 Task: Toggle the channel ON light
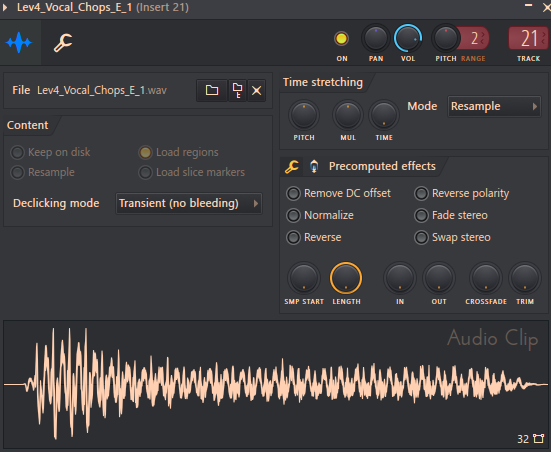341,39
